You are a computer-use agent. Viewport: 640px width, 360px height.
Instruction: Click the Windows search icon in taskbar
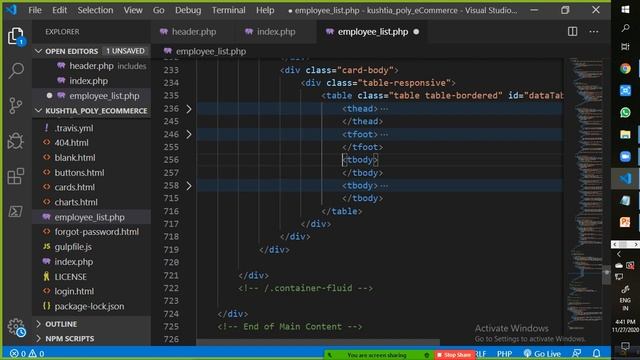625,28
